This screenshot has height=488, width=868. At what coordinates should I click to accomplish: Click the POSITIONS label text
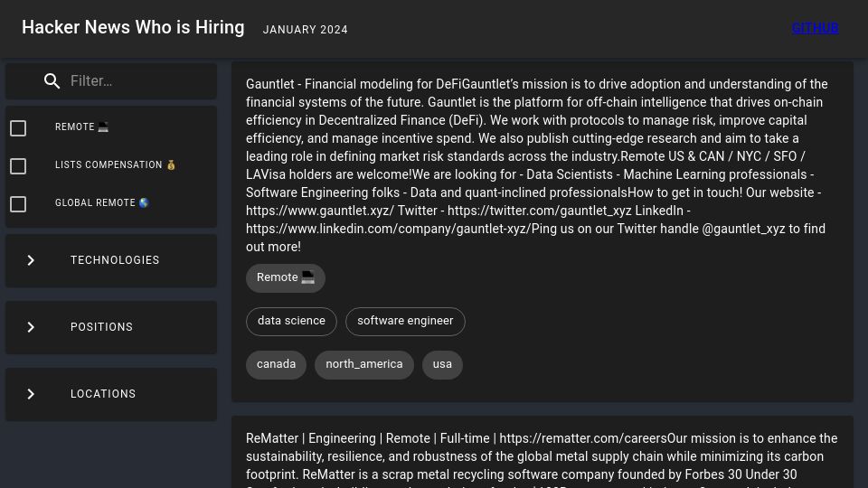pyautogui.click(x=101, y=327)
